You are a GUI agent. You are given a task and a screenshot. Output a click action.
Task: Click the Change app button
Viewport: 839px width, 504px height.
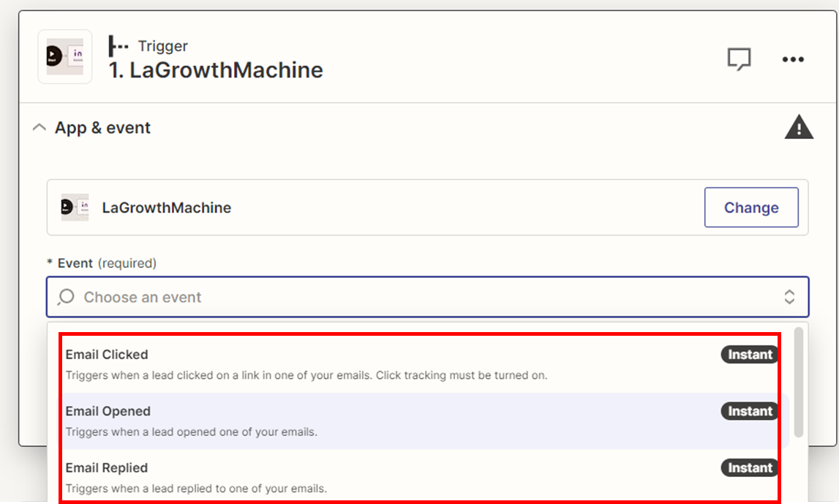tap(751, 207)
